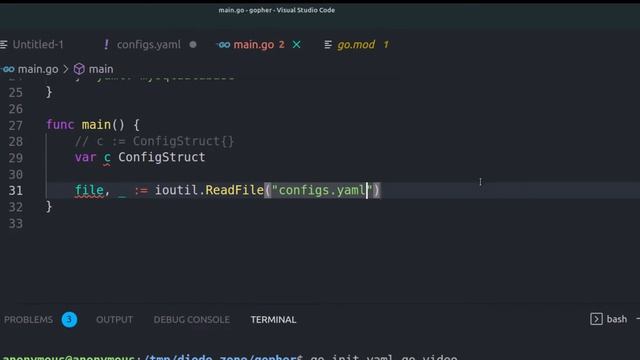
Task: Switch to the configs.yaml tab
Action: 149,44
